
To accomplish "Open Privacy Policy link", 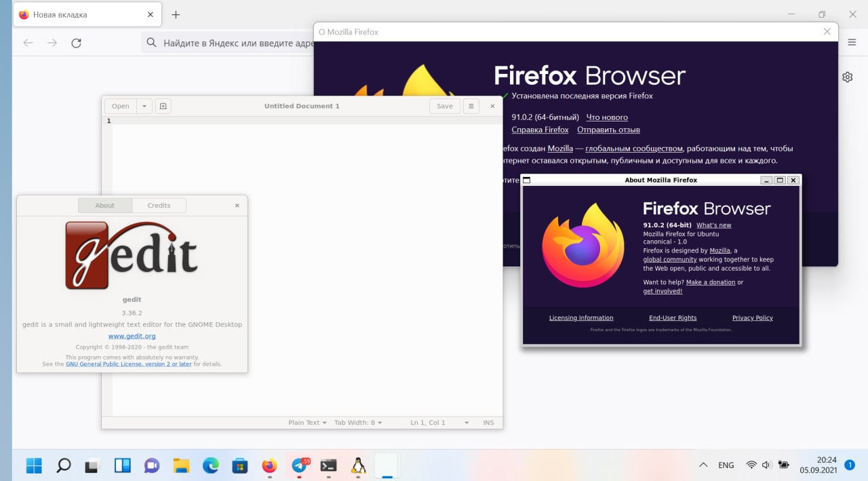I will pos(753,318).
